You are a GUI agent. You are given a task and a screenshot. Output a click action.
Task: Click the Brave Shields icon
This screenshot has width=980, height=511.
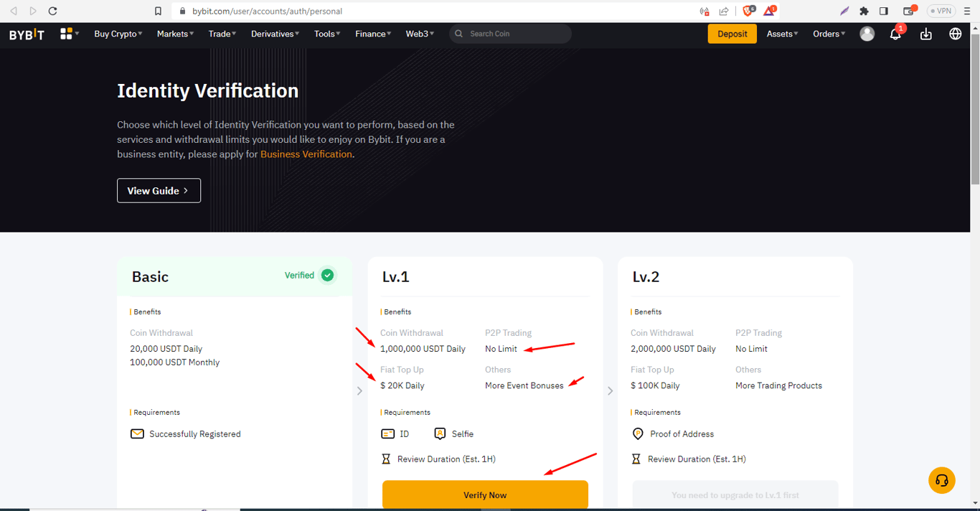pos(748,11)
